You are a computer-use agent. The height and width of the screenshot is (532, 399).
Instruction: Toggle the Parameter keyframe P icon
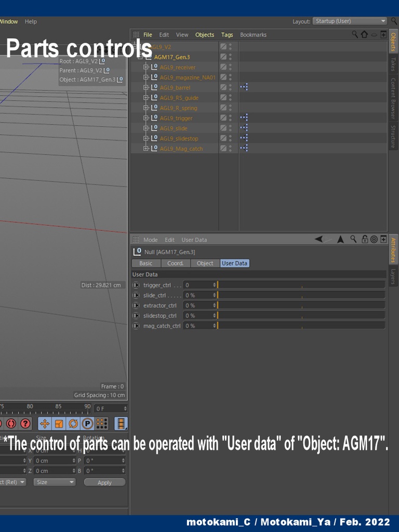pos(87,423)
